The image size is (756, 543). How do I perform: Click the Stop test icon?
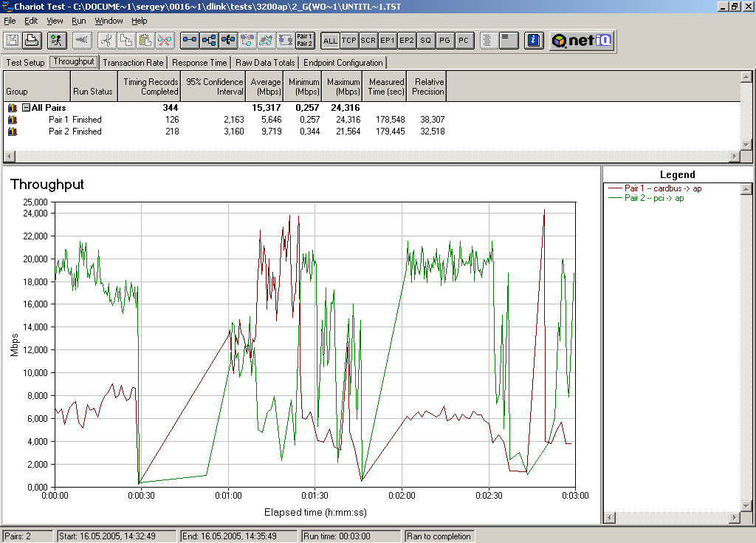click(82, 41)
